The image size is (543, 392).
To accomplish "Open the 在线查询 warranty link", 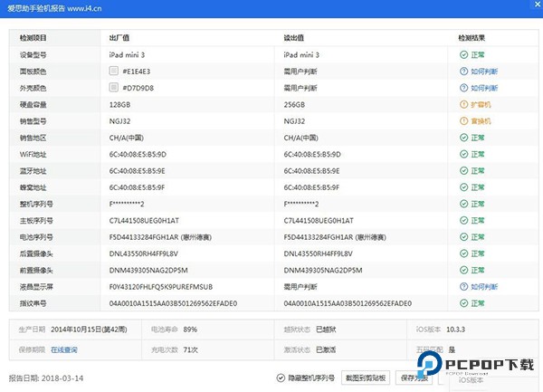I will [64, 349].
